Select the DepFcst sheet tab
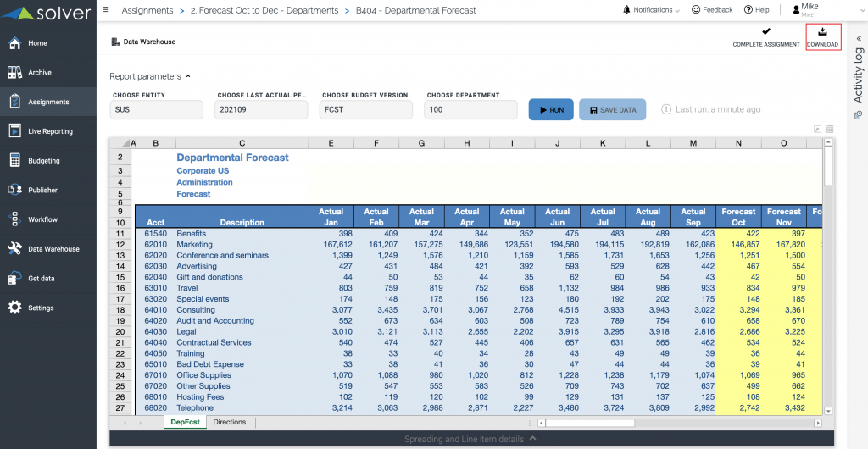This screenshot has width=868, height=449. click(x=185, y=422)
